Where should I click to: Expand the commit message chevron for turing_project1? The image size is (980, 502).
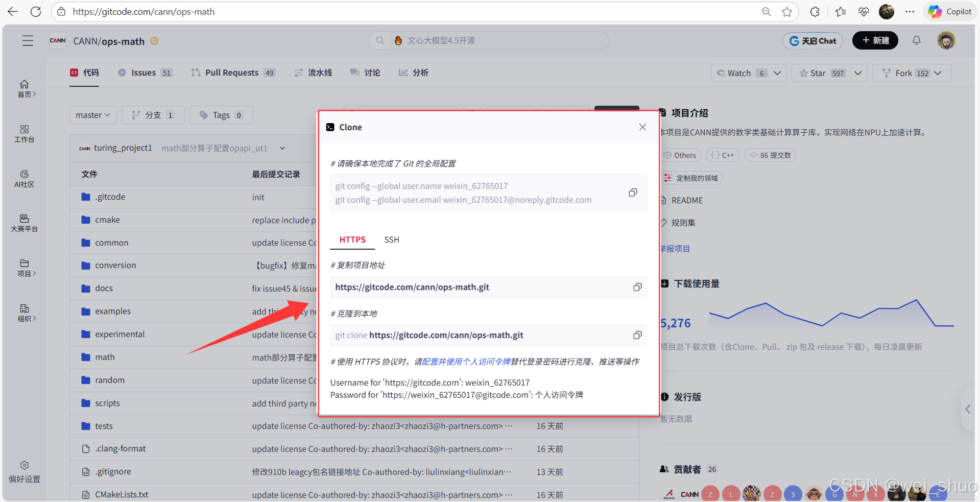282,148
